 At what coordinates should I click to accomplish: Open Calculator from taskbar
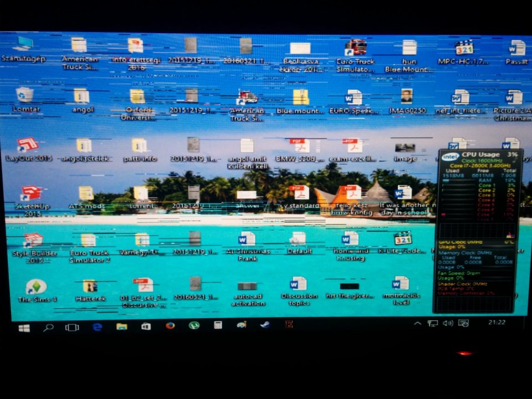[x=218, y=325]
